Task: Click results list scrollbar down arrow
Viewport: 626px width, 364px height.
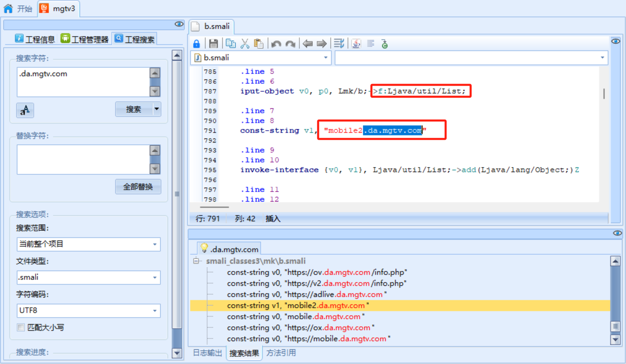Action: (615, 339)
